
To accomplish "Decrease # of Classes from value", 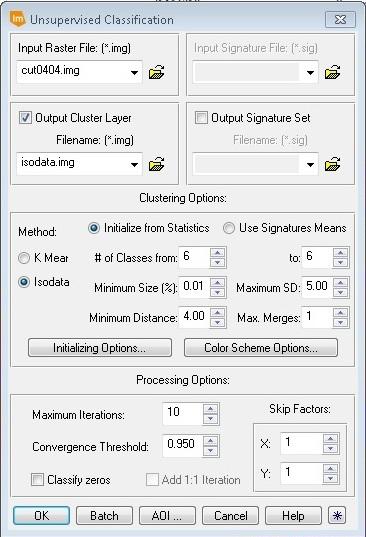I will coord(217,262).
